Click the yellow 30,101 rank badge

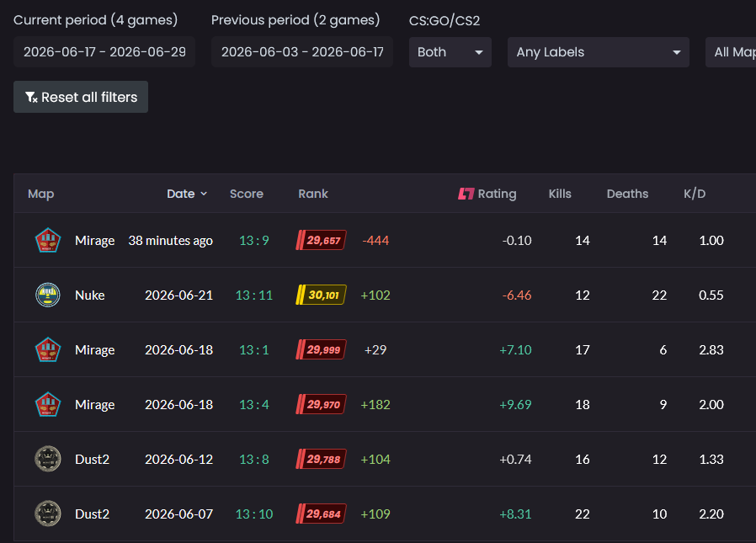(x=321, y=295)
